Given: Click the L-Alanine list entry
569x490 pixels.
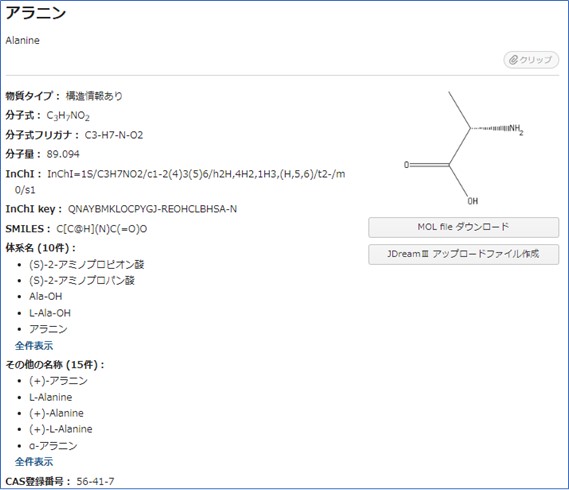Looking at the screenshot, I should coord(50,397).
